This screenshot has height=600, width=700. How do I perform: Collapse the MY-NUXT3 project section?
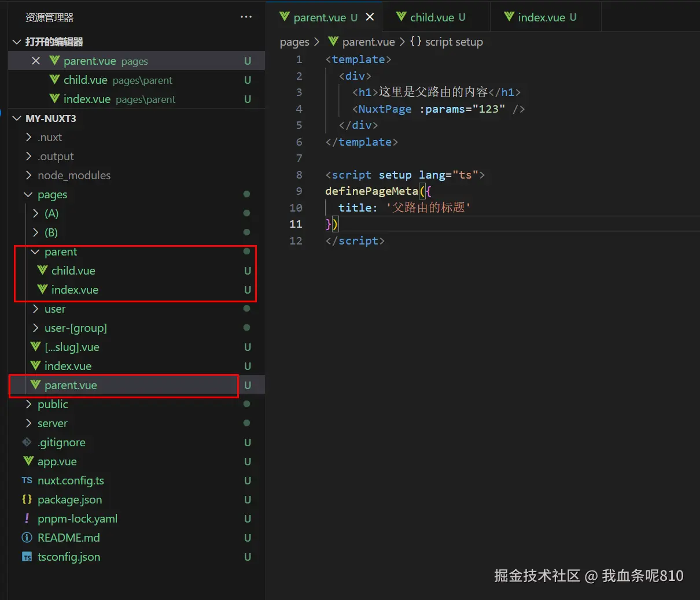click(x=17, y=118)
